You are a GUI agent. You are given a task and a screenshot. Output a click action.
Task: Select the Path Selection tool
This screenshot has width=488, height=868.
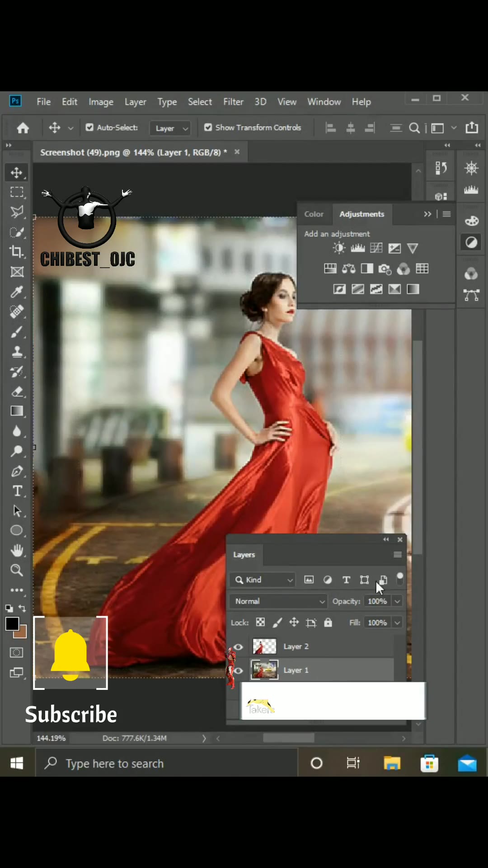pyautogui.click(x=17, y=511)
